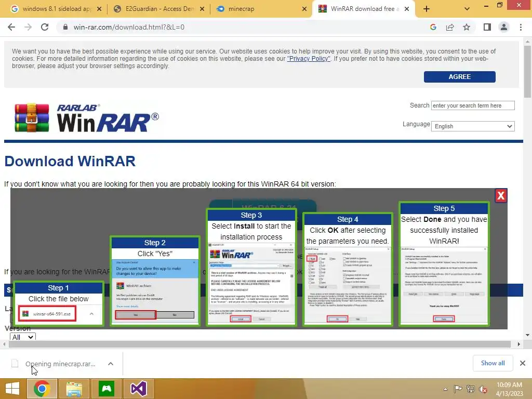Open the tab search chevron

(x=467, y=9)
